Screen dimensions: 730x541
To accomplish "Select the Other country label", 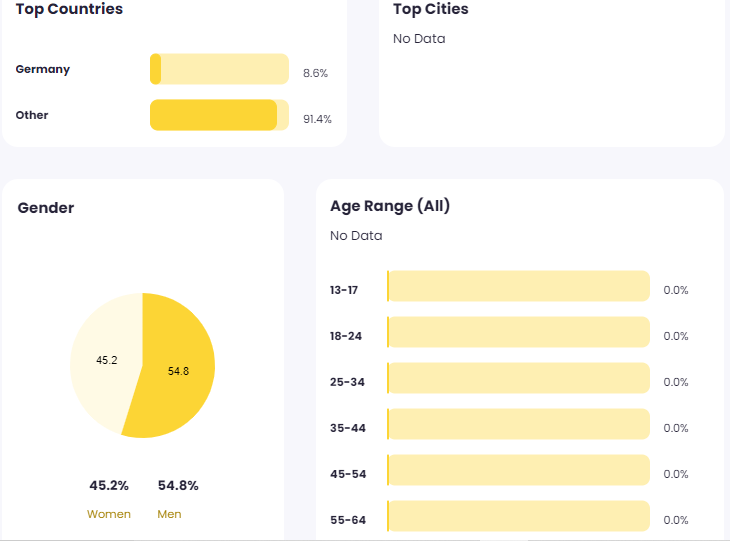I will pyautogui.click(x=32, y=115).
